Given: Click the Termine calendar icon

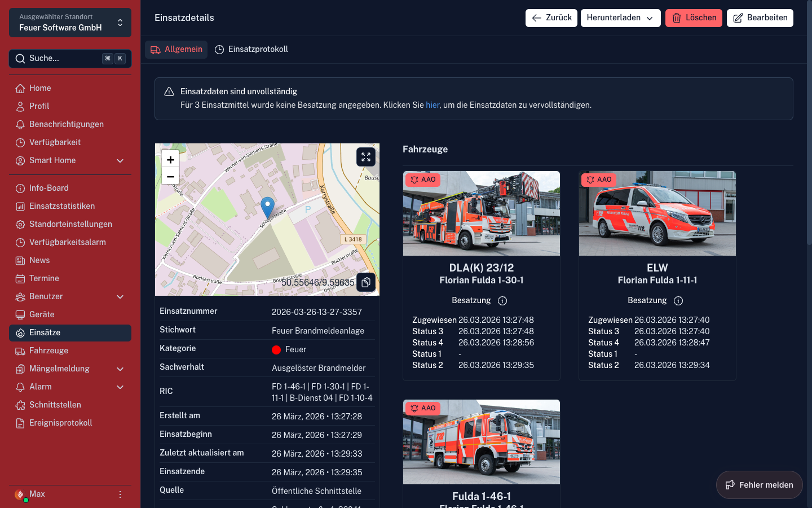Looking at the screenshot, I should pos(20,278).
